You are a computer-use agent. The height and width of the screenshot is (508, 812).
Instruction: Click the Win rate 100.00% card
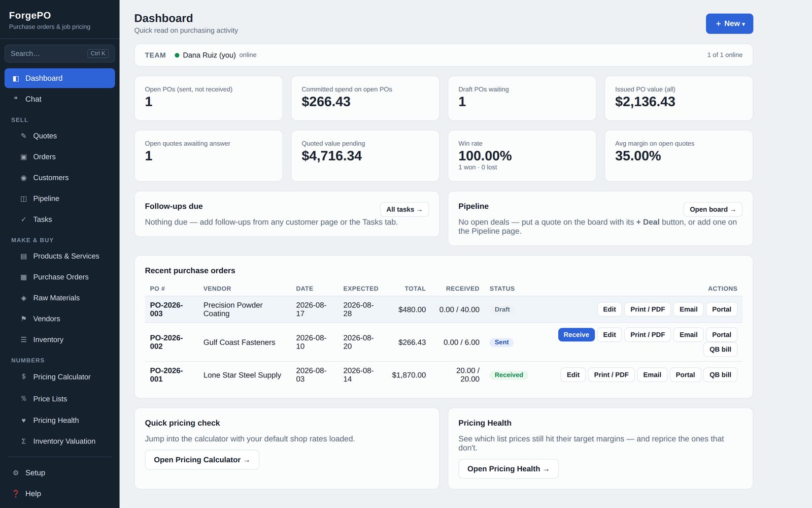(522, 155)
